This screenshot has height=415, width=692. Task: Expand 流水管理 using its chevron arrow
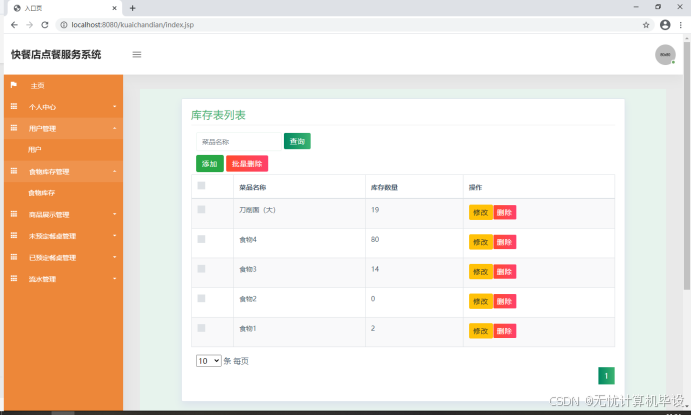(115, 279)
